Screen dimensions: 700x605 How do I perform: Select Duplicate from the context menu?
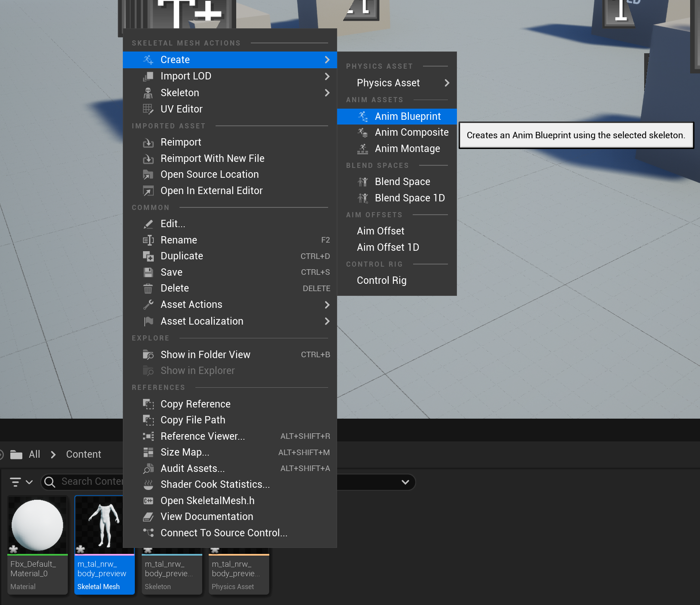(182, 256)
